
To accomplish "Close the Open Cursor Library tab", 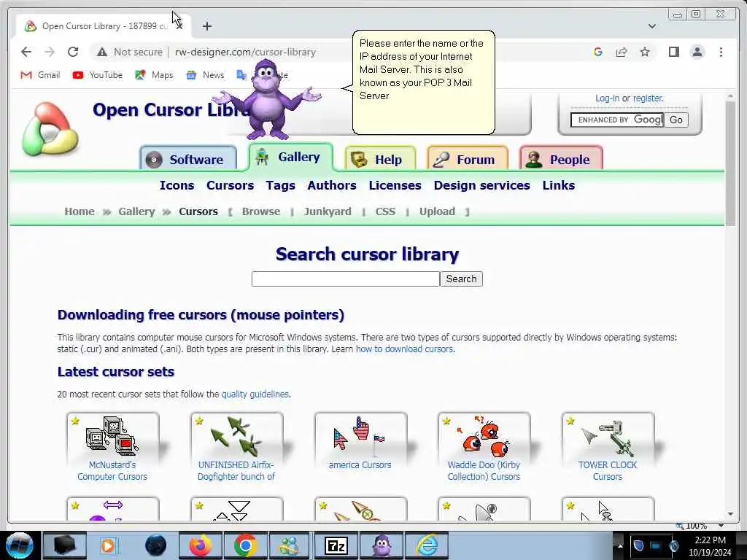I will coord(179,26).
